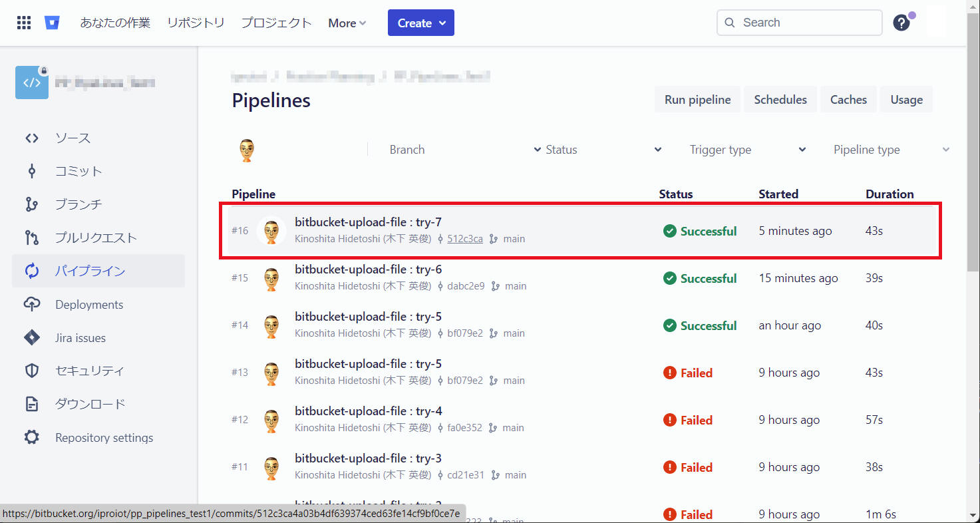980x523 pixels.
Task: Click the search magnifier icon
Action: [x=730, y=23]
